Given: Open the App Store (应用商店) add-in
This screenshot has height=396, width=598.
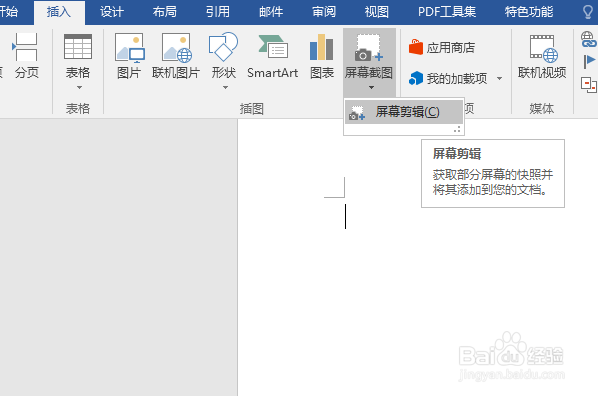Looking at the screenshot, I should pos(442,48).
